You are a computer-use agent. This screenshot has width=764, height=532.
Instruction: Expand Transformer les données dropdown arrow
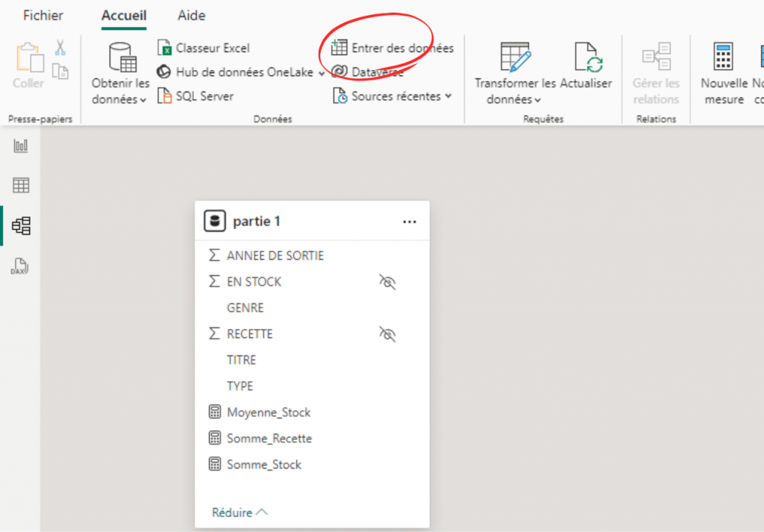click(537, 100)
